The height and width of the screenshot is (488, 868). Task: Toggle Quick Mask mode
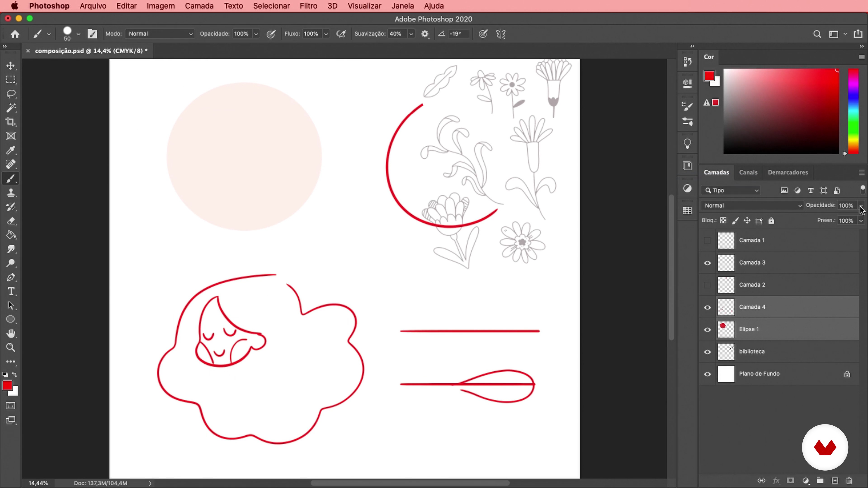11,406
